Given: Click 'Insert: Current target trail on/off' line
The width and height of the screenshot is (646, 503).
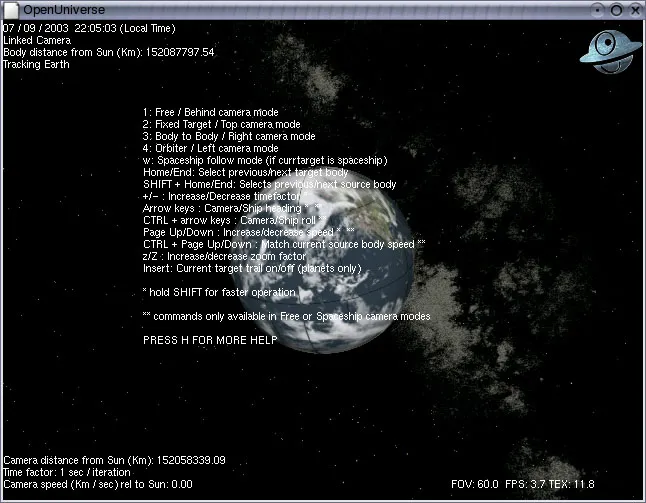Looking at the screenshot, I should [252, 268].
